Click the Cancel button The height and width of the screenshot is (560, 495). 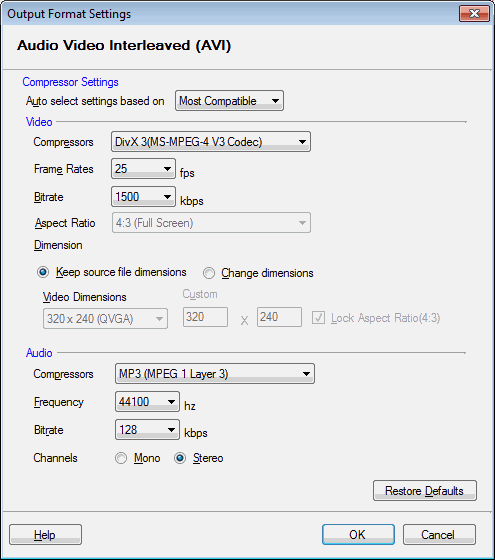(439, 535)
